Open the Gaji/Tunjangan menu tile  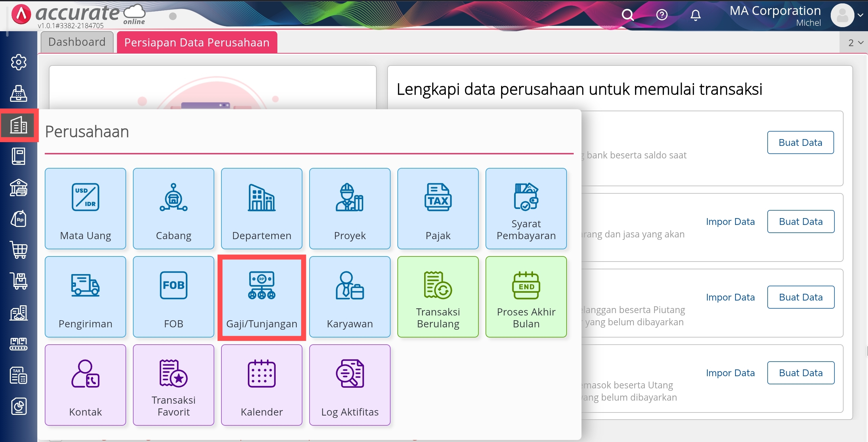click(x=261, y=297)
